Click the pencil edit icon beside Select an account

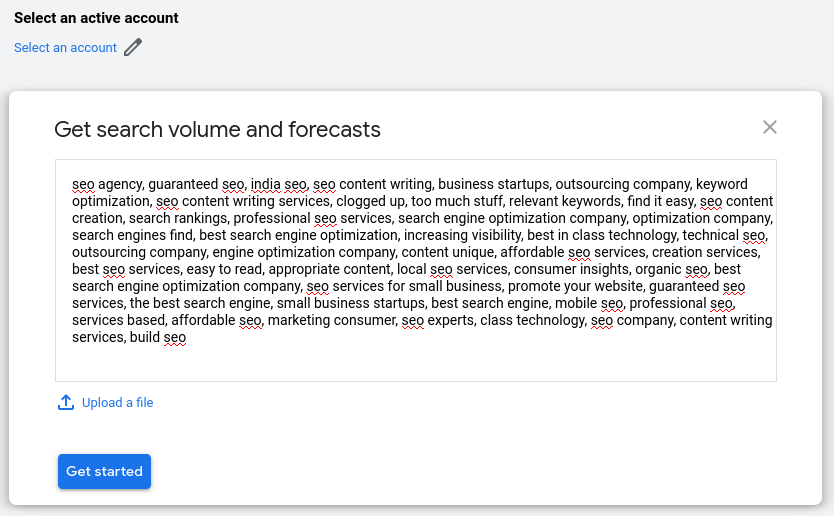click(x=133, y=47)
